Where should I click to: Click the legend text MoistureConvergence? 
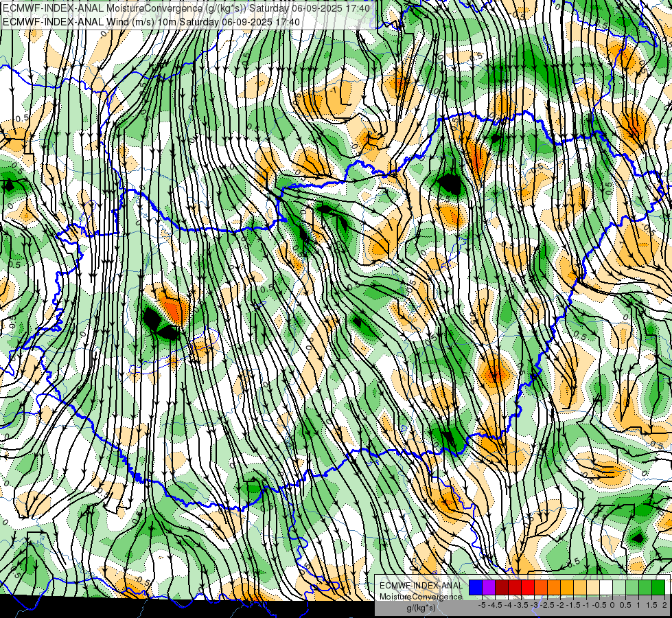pos(421,597)
